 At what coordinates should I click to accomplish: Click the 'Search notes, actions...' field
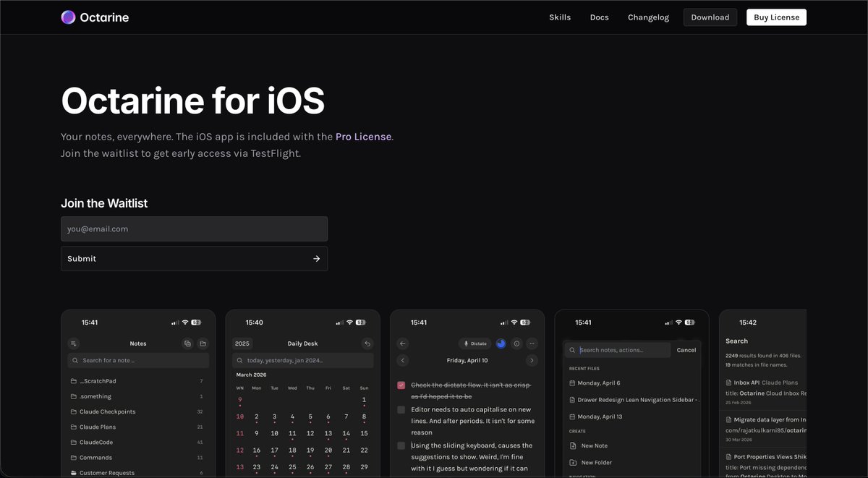point(618,350)
